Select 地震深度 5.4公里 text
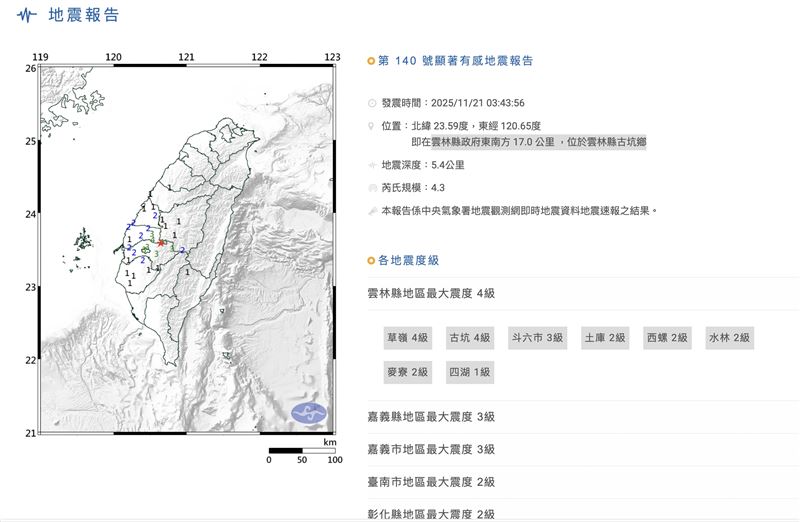This screenshot has height=522, width=800. 423,165
